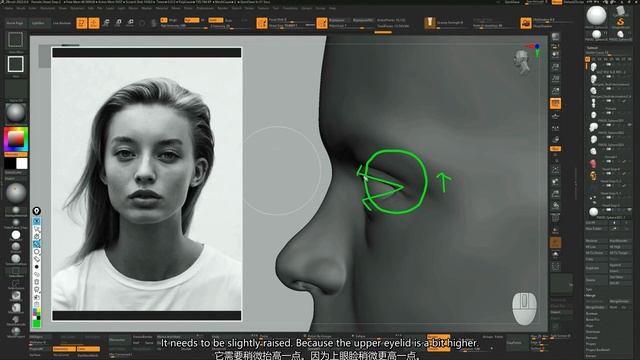This screenshot has height=360, width=640.
Task: Toggle Live Boolean rendering
Action: (62, 23)
